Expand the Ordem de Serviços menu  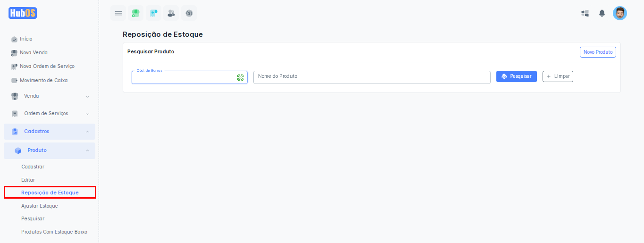coord(50,114)
